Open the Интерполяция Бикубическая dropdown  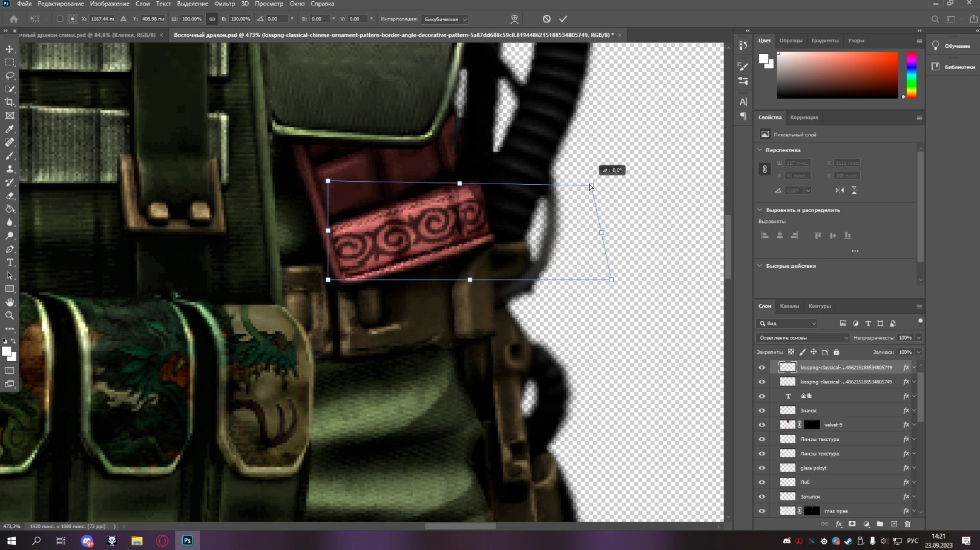tap(445, 19)
